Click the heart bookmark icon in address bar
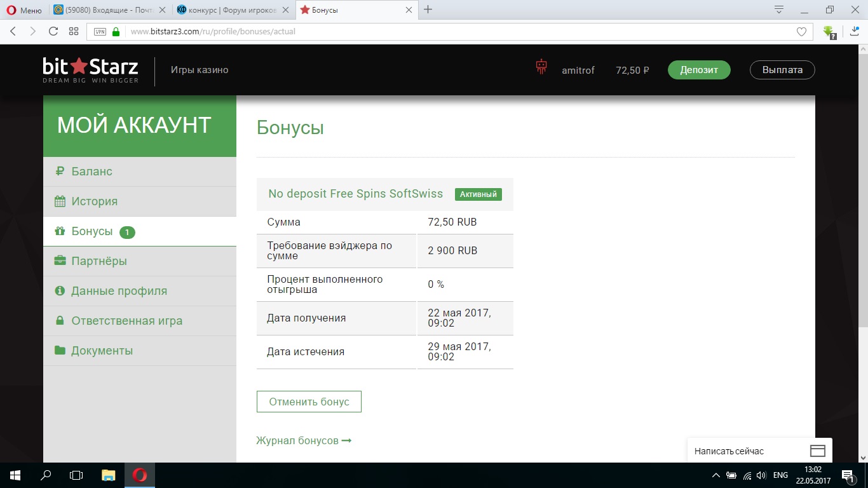Image resolution: width=868 pixels, height=488 pixels. pyautogui.click(x=801, y=32)
